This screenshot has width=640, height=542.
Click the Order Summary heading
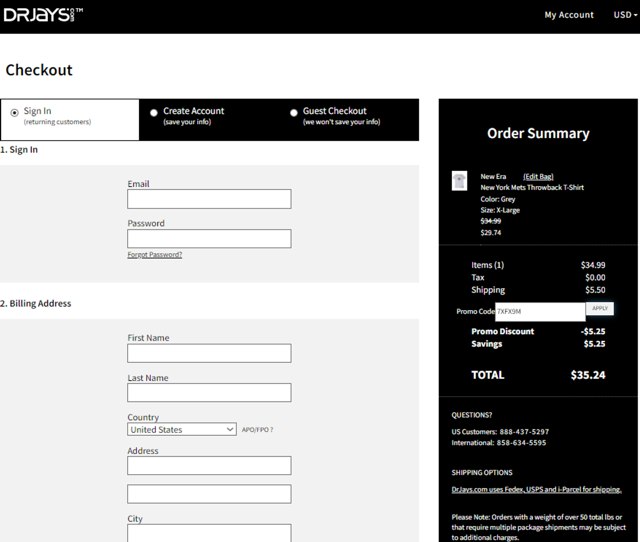(538, 133)
